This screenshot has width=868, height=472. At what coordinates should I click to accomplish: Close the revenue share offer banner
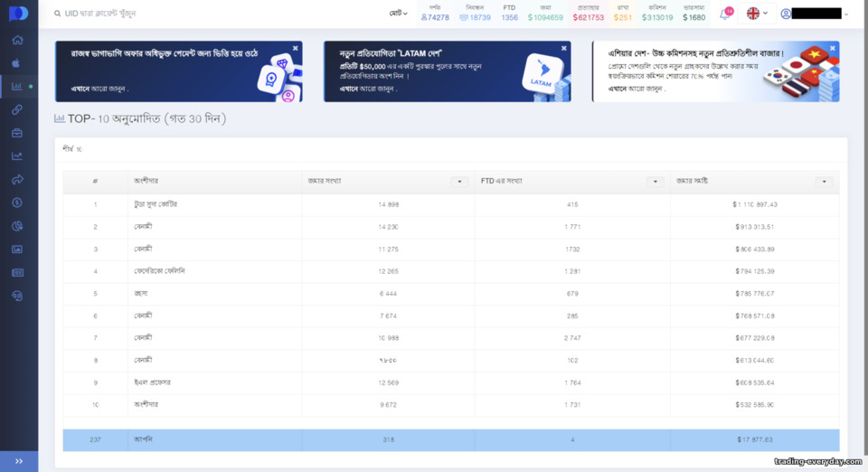coord(295,48)
